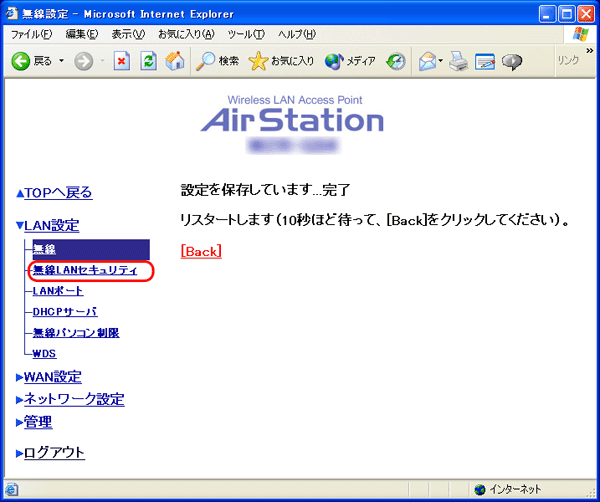Click the Print icon in the toolbar

[459, 61]
